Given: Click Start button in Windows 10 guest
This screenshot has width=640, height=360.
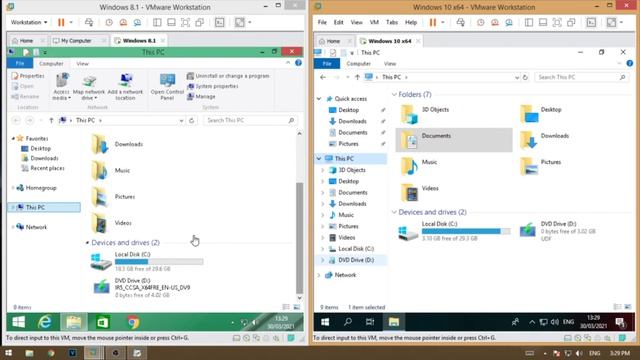Looking at the screenshot, I should 325,322.
